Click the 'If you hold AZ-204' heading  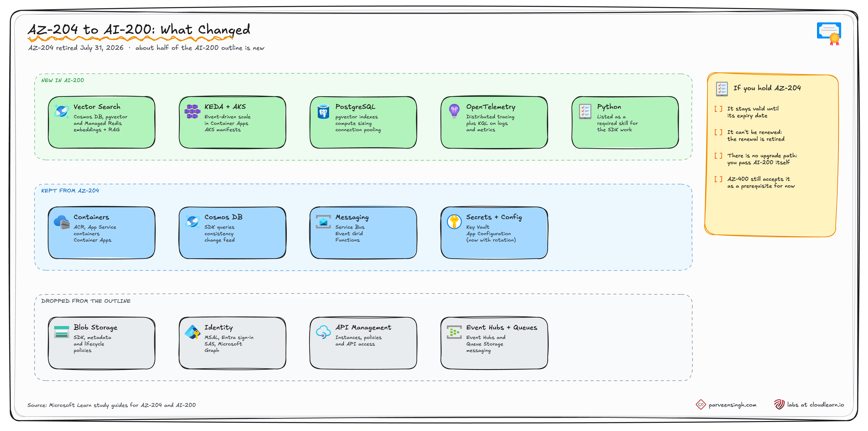(x=767, y=88)
